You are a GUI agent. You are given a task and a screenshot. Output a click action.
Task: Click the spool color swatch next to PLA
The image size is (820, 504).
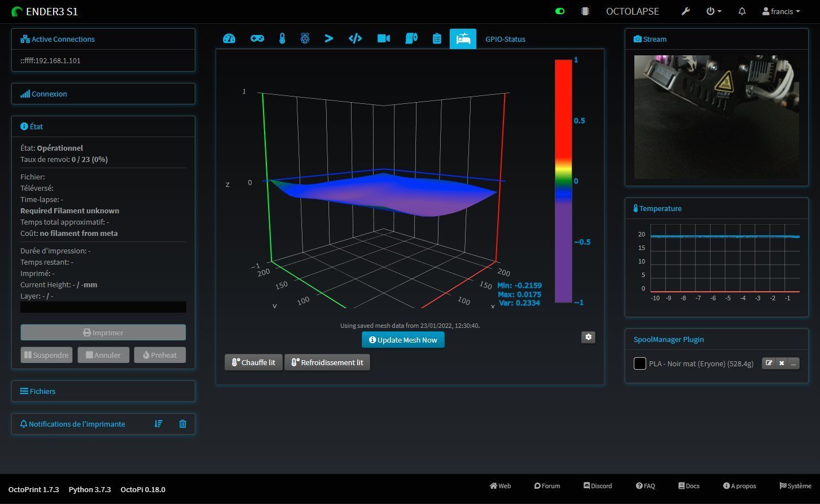pyautogui.click(x=639, y=363)
